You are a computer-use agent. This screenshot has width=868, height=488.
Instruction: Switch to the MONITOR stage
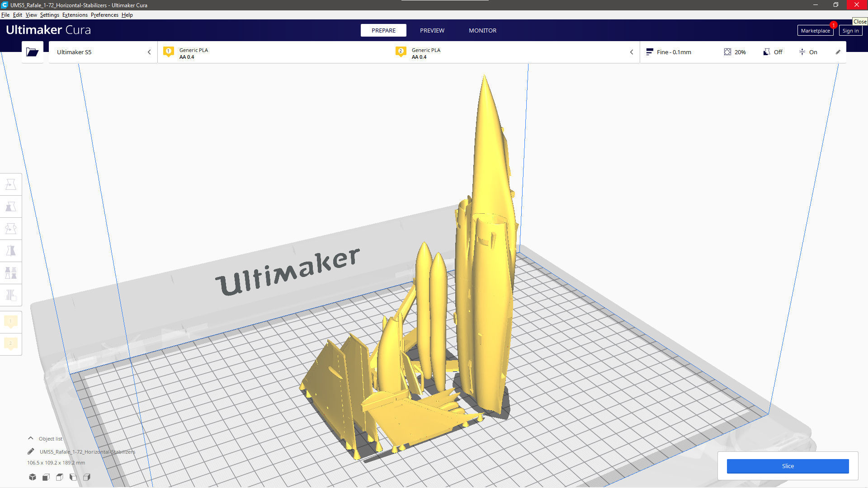(x=482, y=30)
